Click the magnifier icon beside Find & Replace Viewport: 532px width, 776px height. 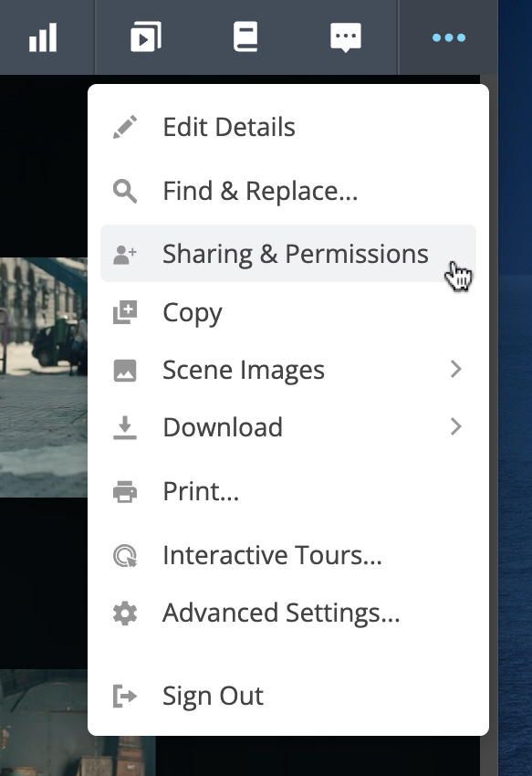pos(125,191)
